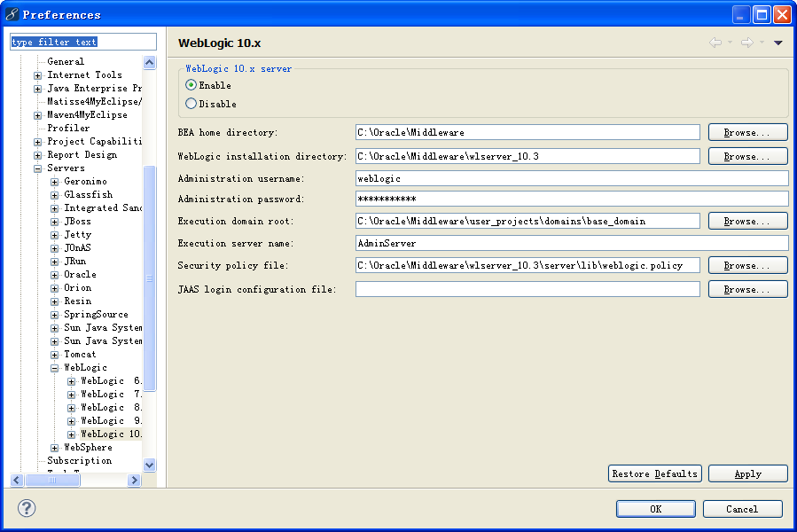Screen dimensions: 797x532
Task: Select Jetty in the server list
Action: (78, 234)
